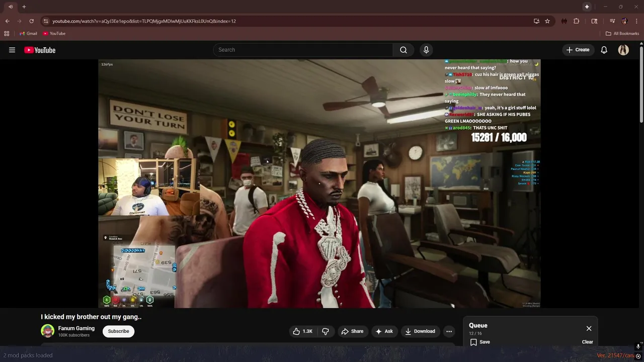Click the '12 / 16' queue counter
Image resolution: width=644 pixels, height=362 pixels.
point(475,333)
